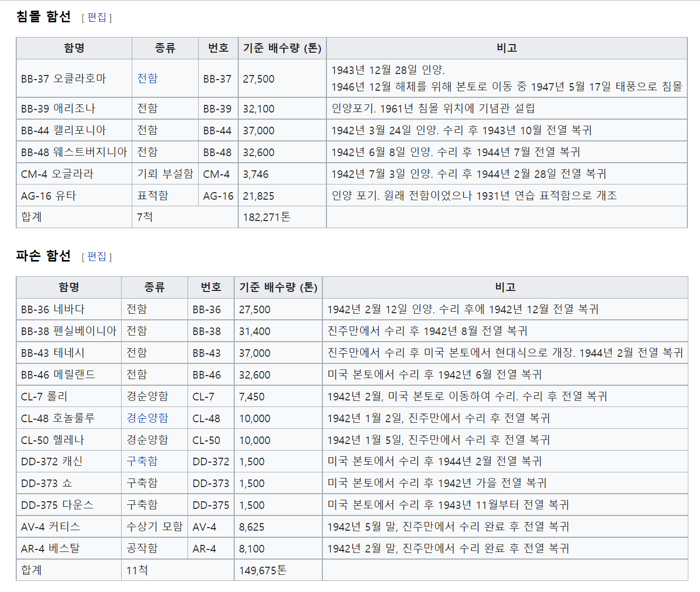Click the 11척 total count cell
Viewport: 700px width, 592px height.
[177, 570]
